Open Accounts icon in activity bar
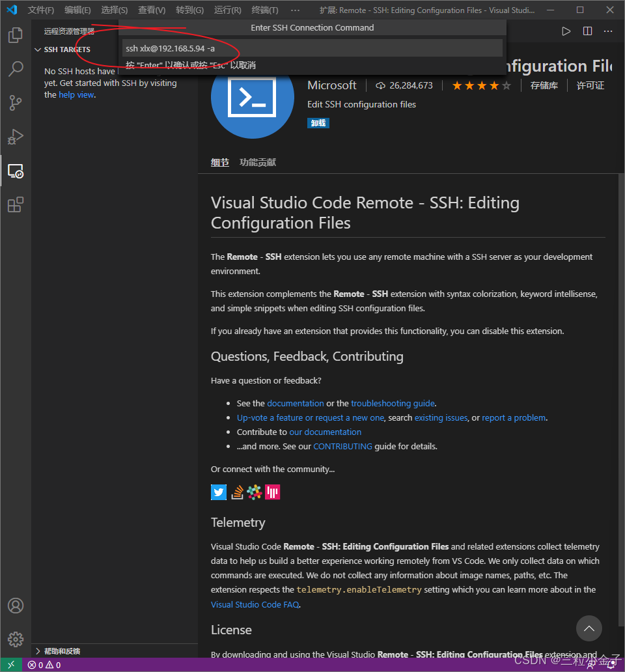This screenshot has width=625, height=672. [16, 606]
